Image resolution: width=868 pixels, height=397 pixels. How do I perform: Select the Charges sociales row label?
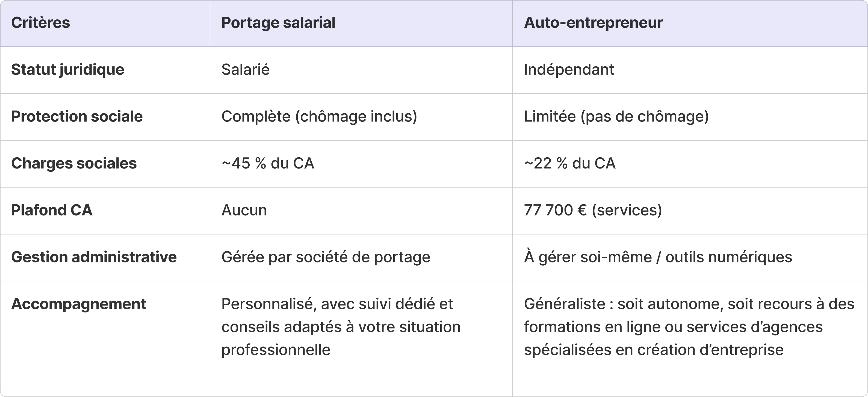click(74, 163)
